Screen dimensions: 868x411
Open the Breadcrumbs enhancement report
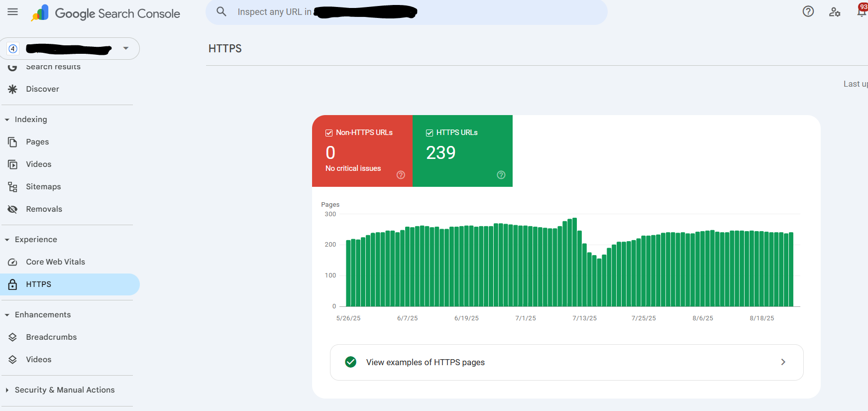[51, 337]
